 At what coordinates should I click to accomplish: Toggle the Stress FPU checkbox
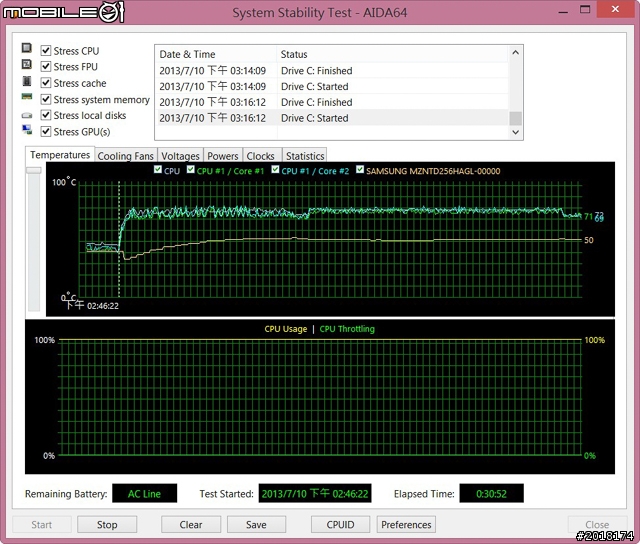tap(46, 67)
